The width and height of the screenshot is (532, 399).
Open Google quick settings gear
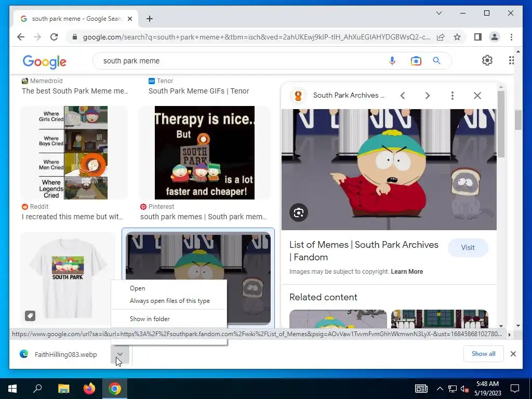(x=487, y=60)
